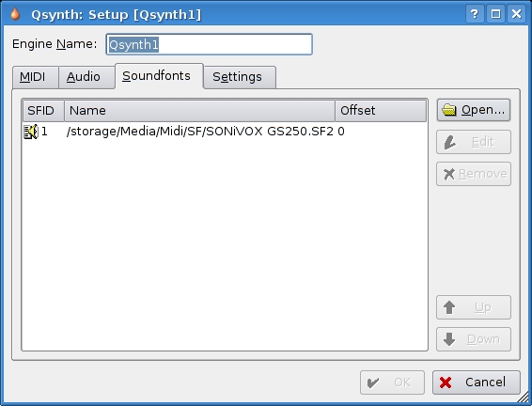The height and width of the screenshot is (406, 532).
Task: Click the soundfont speaker icon in row 1
Action: coord(31,132)
